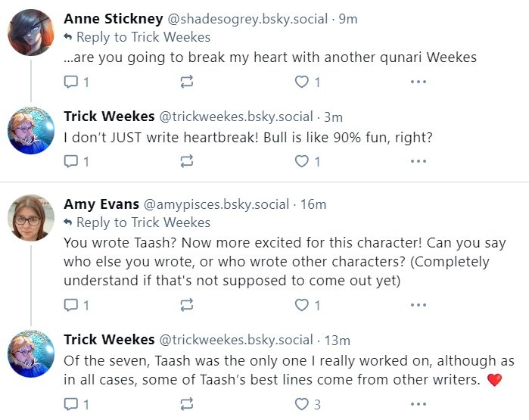Open @amypisces.bsky.social handle link
This screenshot has height=420, width=529.
tap(216, 204)
